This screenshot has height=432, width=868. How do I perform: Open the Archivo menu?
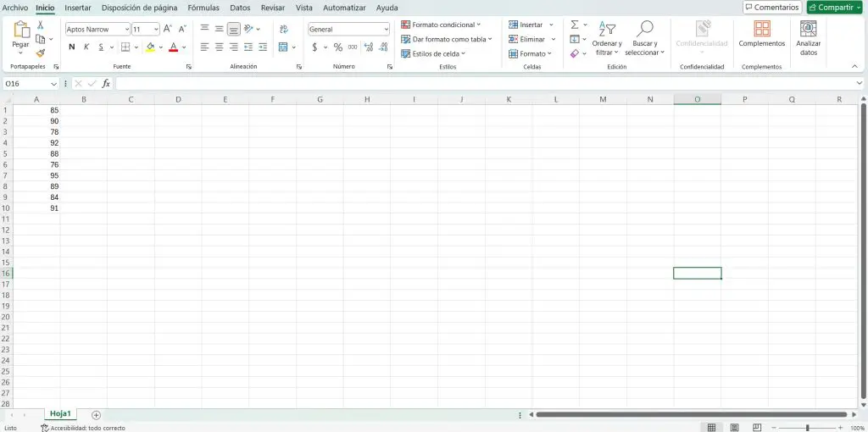pyautogui.click(x=15, y=8)
